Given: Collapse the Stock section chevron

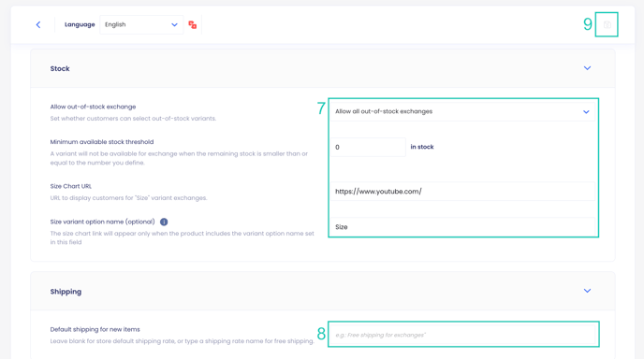Looking at the screenshot, I should pos(587,68).
